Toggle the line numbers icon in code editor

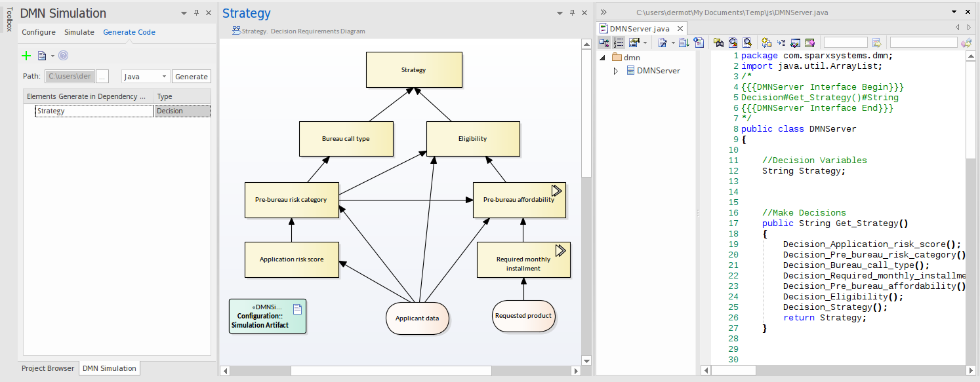pyautogui.click(x=619, y=43)
